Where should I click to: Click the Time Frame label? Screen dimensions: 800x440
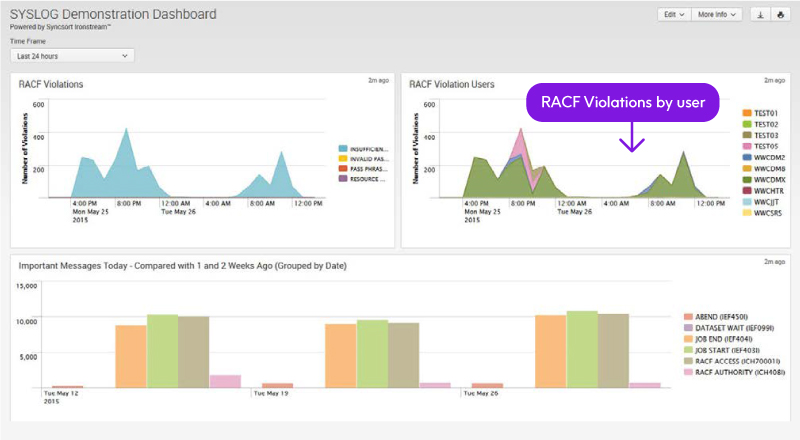click(28, 41)
